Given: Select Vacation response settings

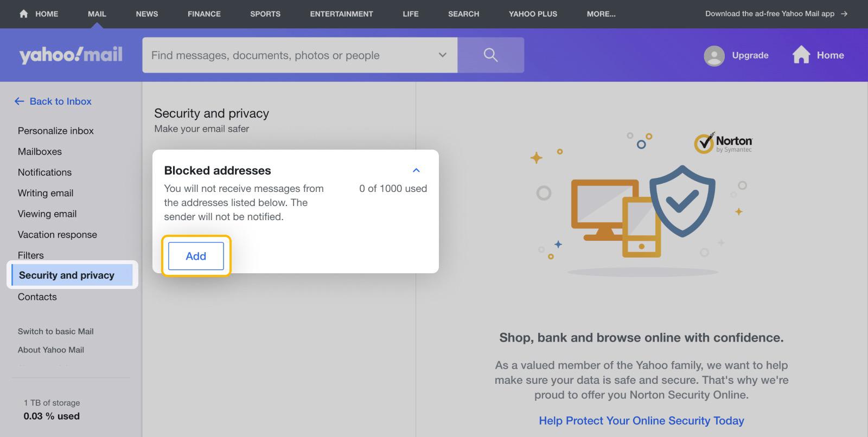Looking at the screenshot, I should (x=57, y=234).
